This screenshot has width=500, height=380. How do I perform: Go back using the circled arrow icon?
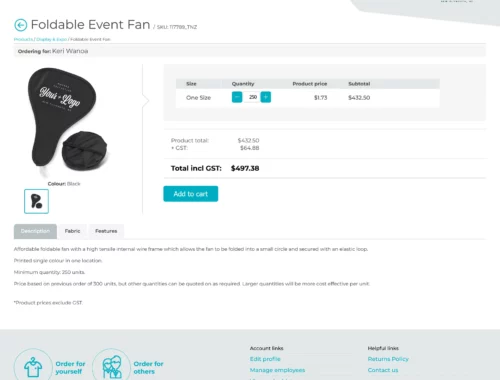tap(21, 25)
